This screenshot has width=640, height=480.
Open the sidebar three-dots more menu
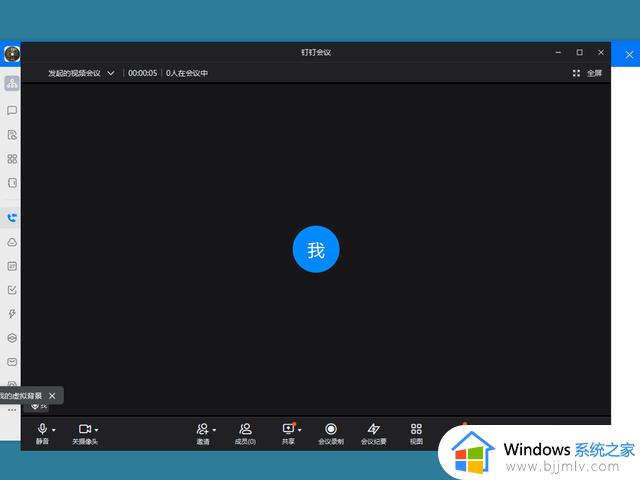coord(12,410)
